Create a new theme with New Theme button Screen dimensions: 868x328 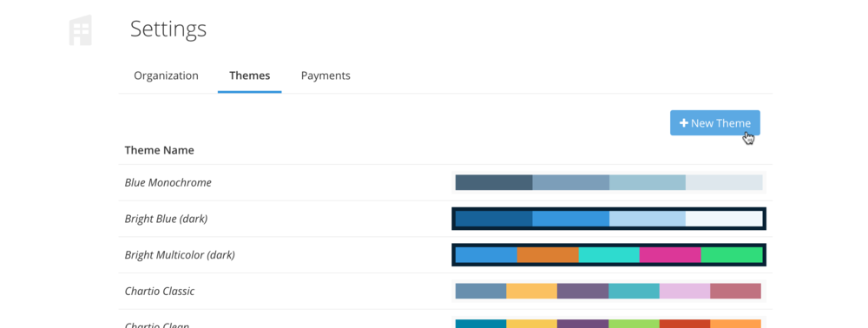pos(714,123)
